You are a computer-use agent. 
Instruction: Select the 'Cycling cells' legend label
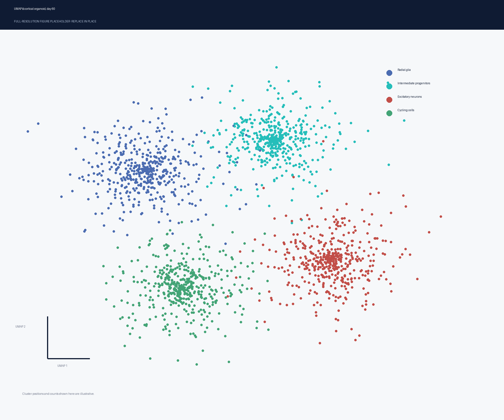tap(406, 110)
